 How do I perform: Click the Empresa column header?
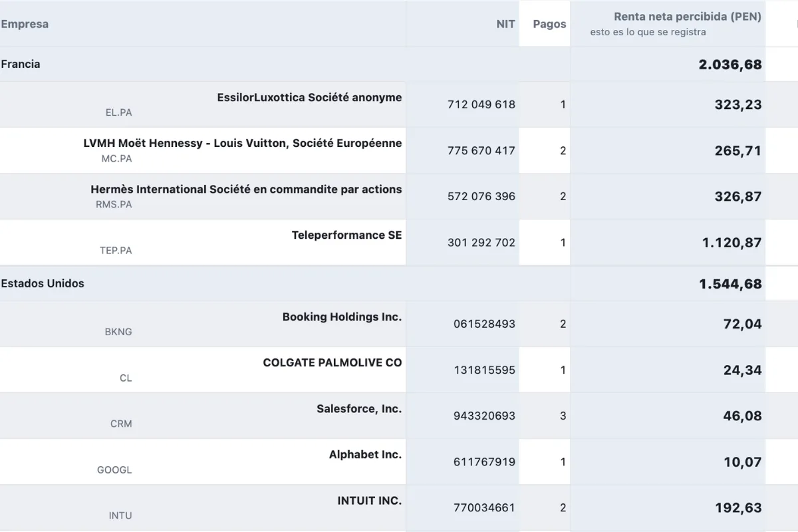tap(25, 24)
